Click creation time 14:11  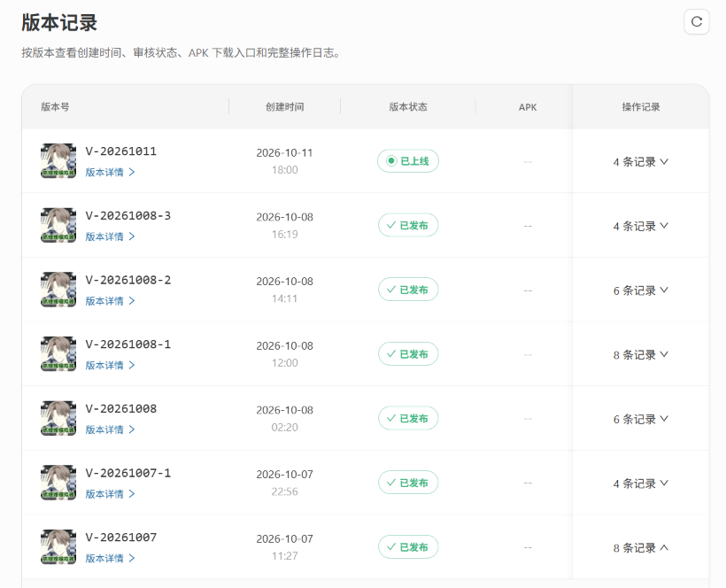[285, 298]
